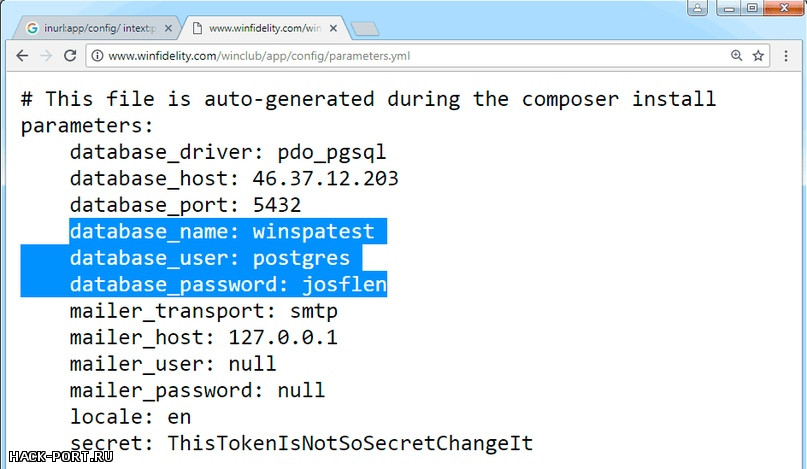The image size is (807, 469).
Task: Open the Chrome user profile button
Action: 697,7
